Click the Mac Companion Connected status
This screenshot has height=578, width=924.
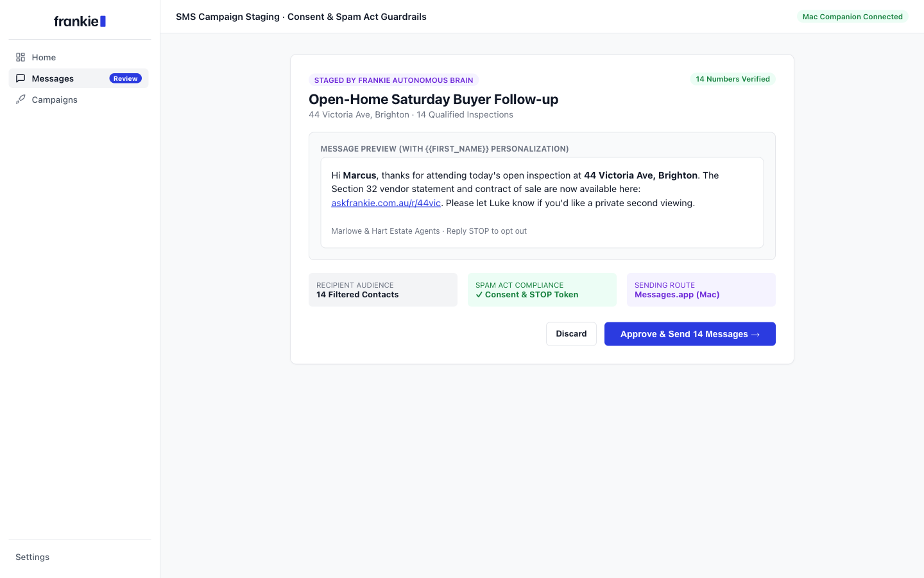tap(852, 17)
